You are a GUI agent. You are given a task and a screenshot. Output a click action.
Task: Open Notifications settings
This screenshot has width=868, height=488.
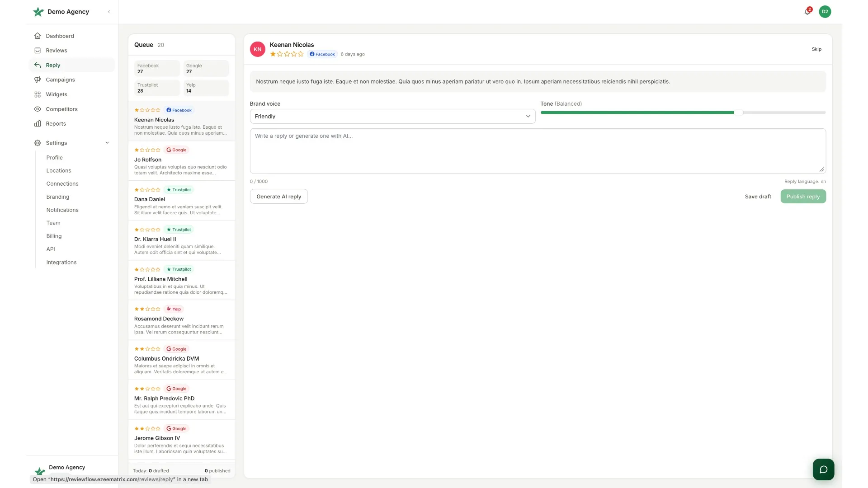(62, 210)
